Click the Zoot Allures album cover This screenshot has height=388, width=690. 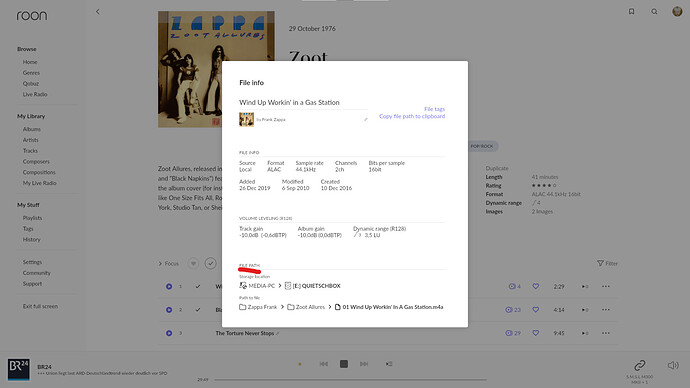pos(216,70)
